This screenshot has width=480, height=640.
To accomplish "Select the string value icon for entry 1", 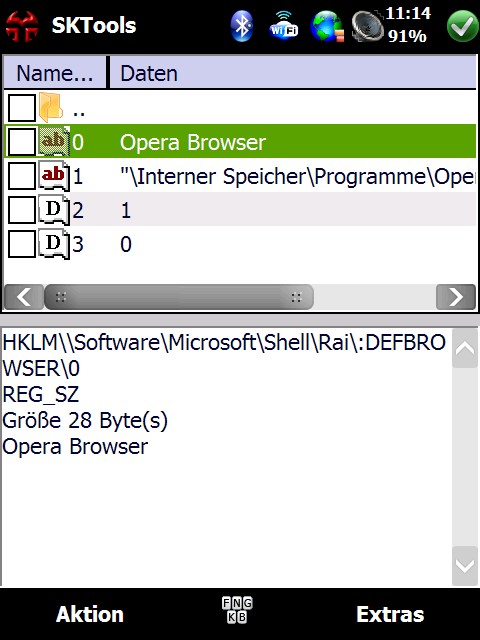I will click(x=54, y=176).
